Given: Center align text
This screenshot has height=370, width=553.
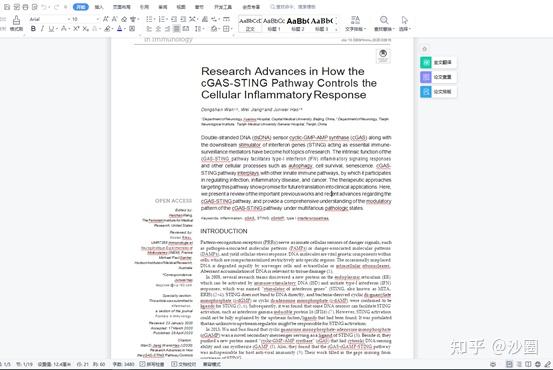Looking at the screenshot, I should (158, 29).
